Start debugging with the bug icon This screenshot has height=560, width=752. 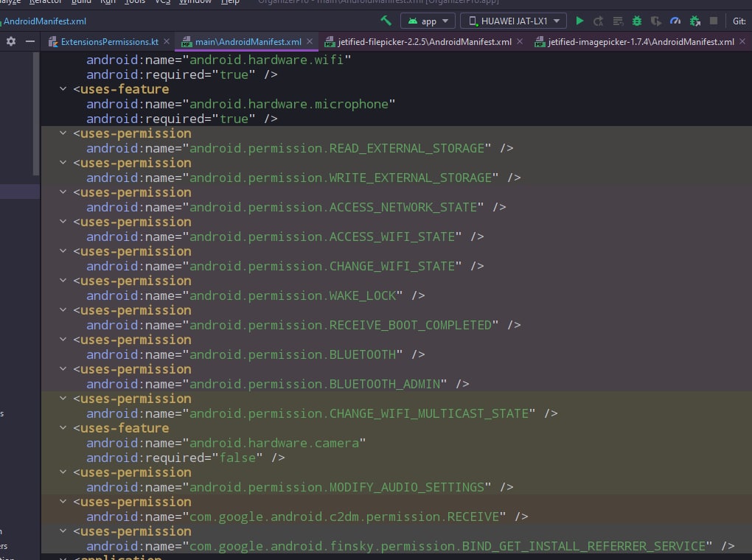click(637, 21)
